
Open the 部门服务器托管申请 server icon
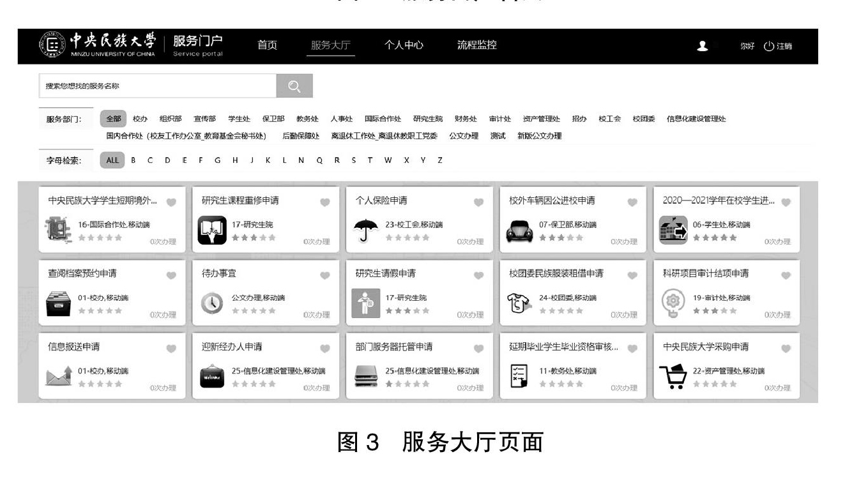click(365, 377)
